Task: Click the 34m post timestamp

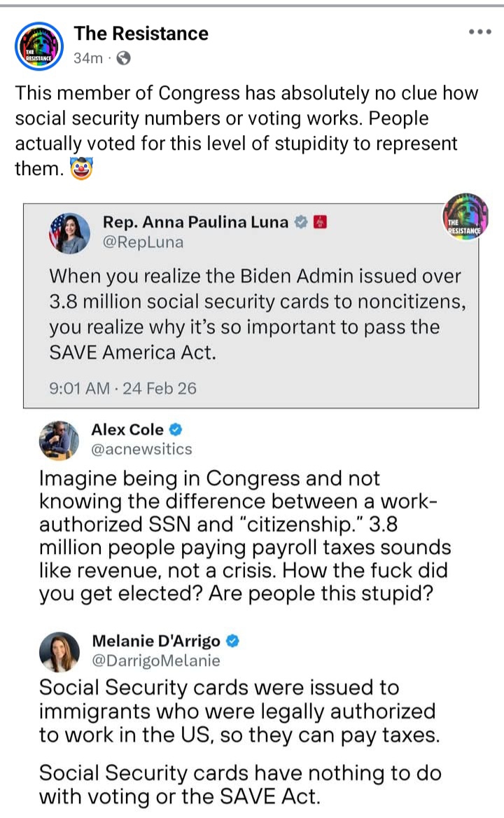Action: point(86,59)
